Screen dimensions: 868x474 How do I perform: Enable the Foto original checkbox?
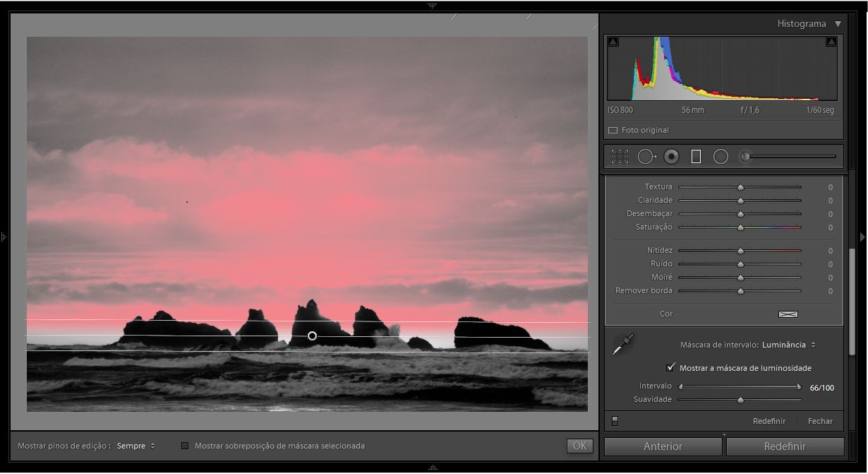613,131
